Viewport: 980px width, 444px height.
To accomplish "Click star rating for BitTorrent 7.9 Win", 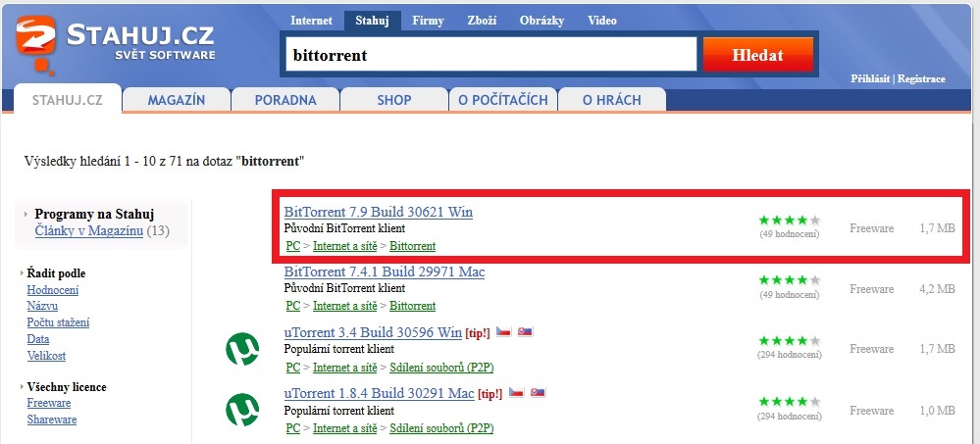I will click(789, 221).
